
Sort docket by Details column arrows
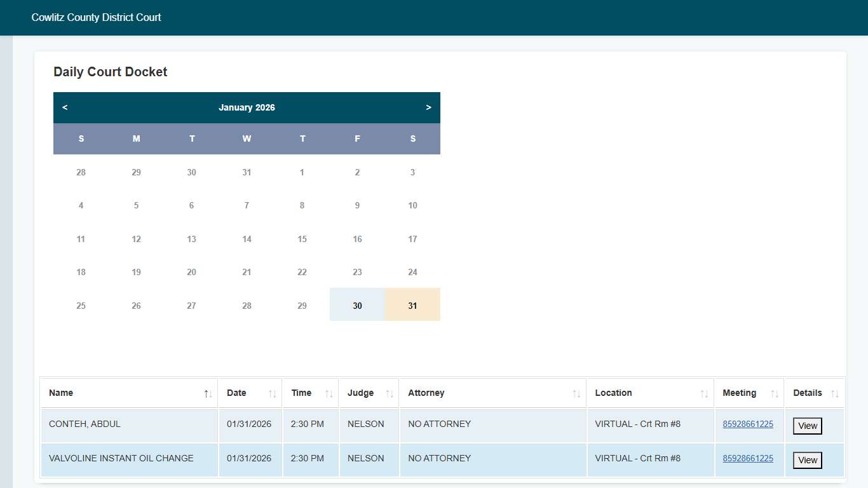(834, 394)
